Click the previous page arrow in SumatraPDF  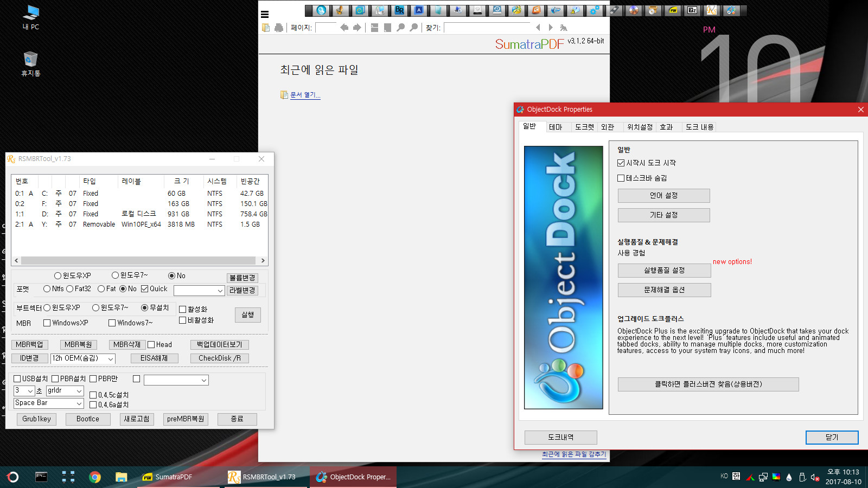click(x=344, y=28)
